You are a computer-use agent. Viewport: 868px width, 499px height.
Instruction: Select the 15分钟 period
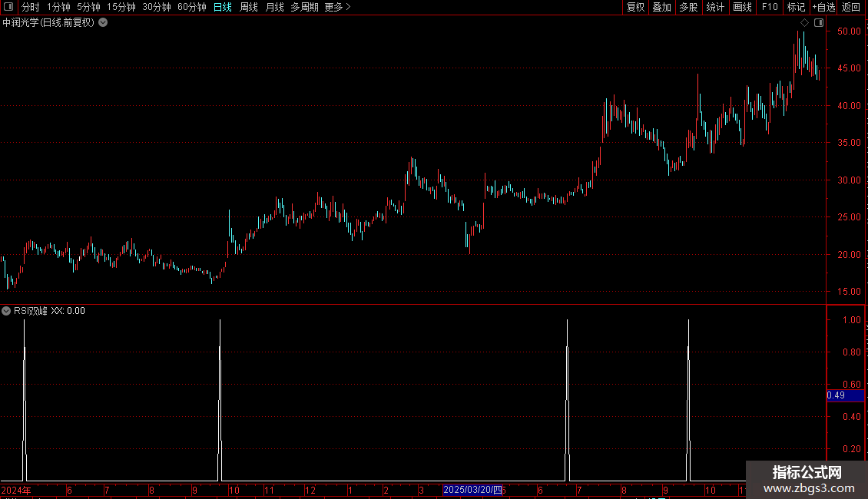tap(121, 7)
